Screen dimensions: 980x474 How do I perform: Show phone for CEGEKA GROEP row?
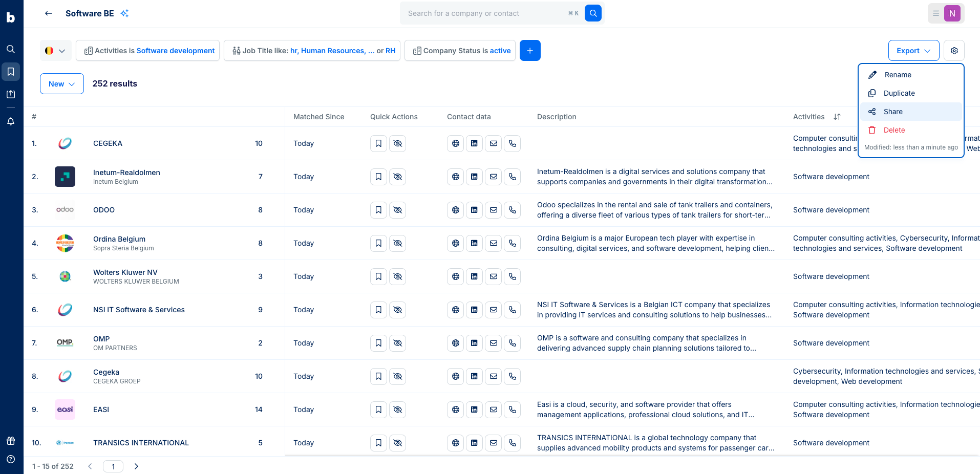tap(513, 376)
